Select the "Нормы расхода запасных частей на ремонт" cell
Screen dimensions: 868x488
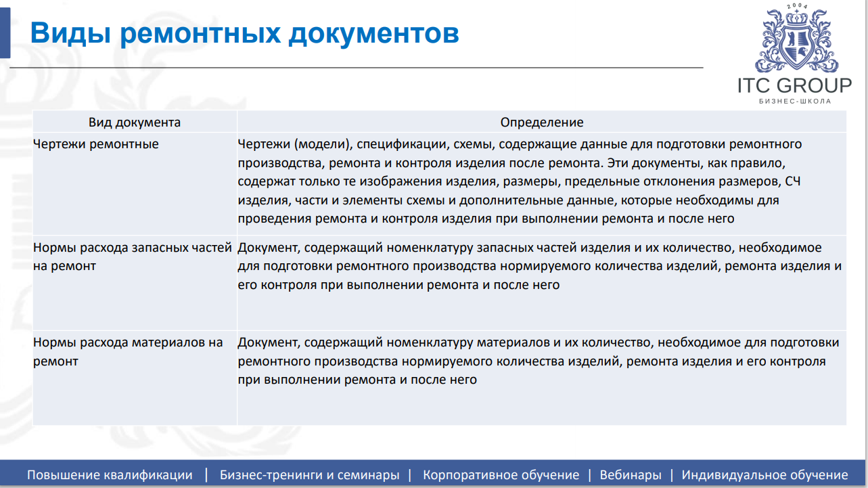pos(135,282)
